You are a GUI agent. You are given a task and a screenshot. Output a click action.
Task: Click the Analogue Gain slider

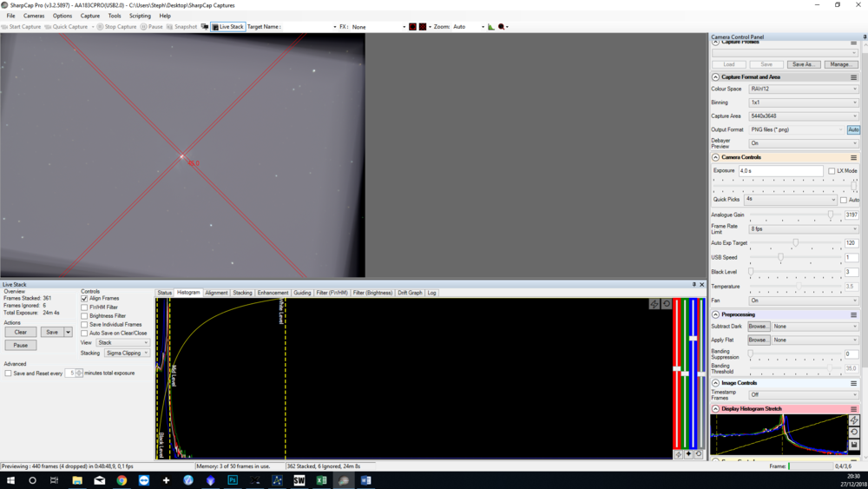point(795,215)
